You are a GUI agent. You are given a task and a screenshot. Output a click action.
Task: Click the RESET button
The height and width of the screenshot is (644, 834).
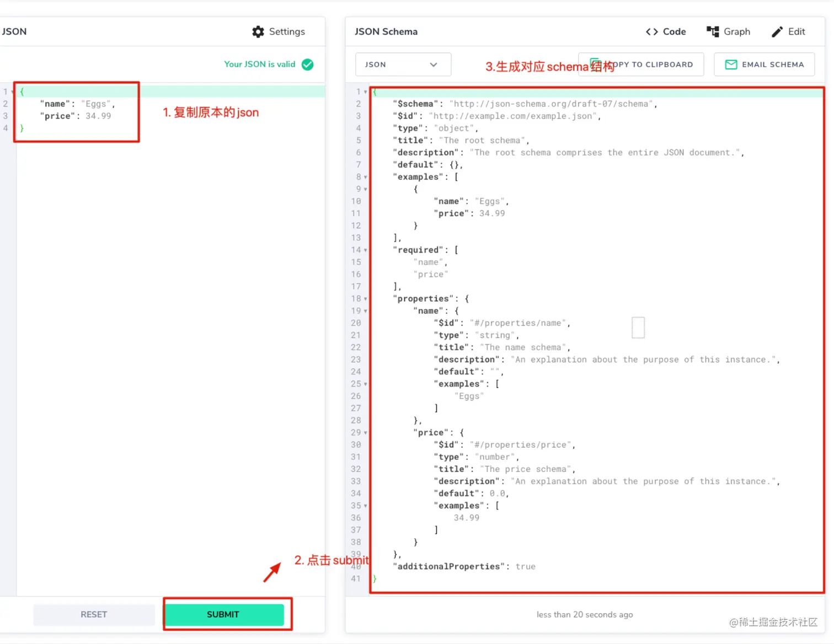pyautogui.click(x=94, y=615)
